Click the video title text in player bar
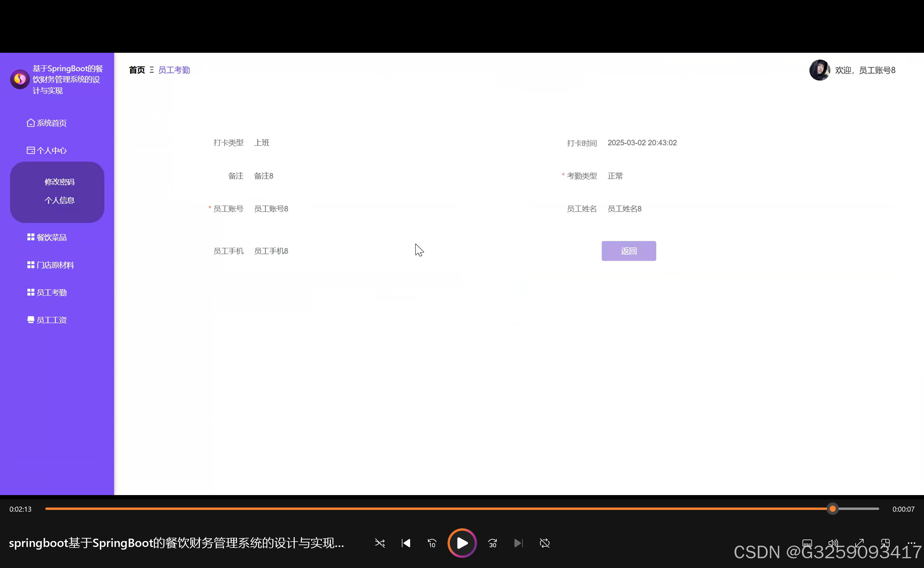The height and width of the screenshot is (568, 924). [176, 543]
